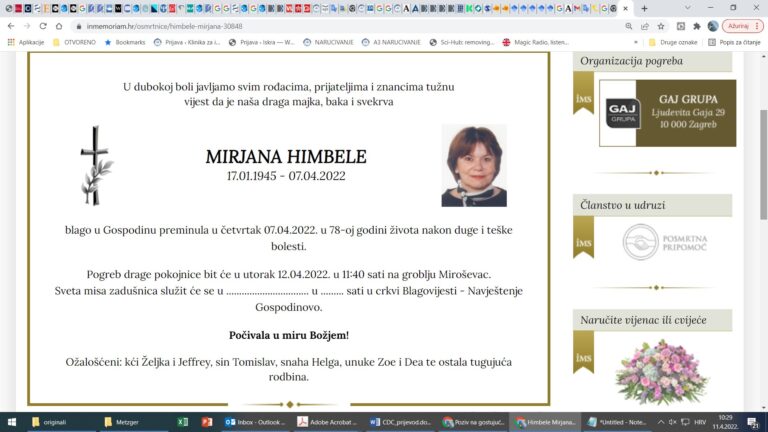This screenshot has width=768, height=432.
Task: Open the browser home page icon
Action: click(60, 26)
